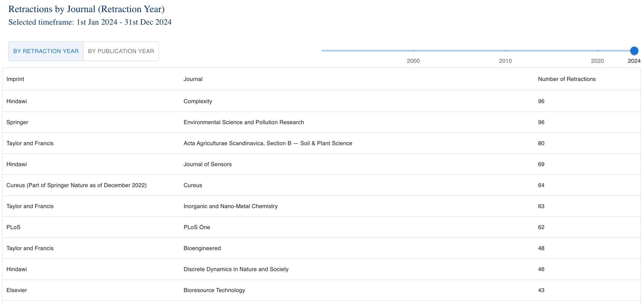Click retraction count 48 for Bioengineered

[541, 248]
